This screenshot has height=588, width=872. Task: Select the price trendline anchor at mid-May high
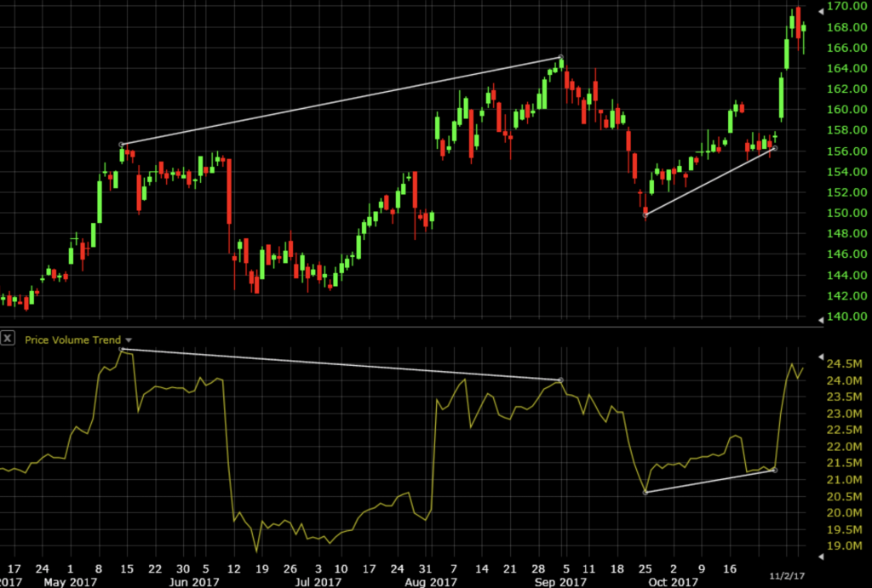coord(122,145)
